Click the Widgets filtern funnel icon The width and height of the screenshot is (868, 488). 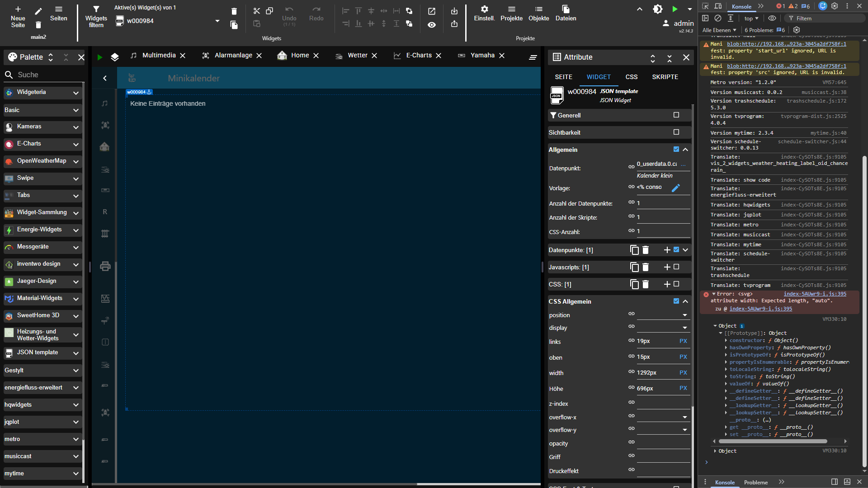click(x=96, y=9)
